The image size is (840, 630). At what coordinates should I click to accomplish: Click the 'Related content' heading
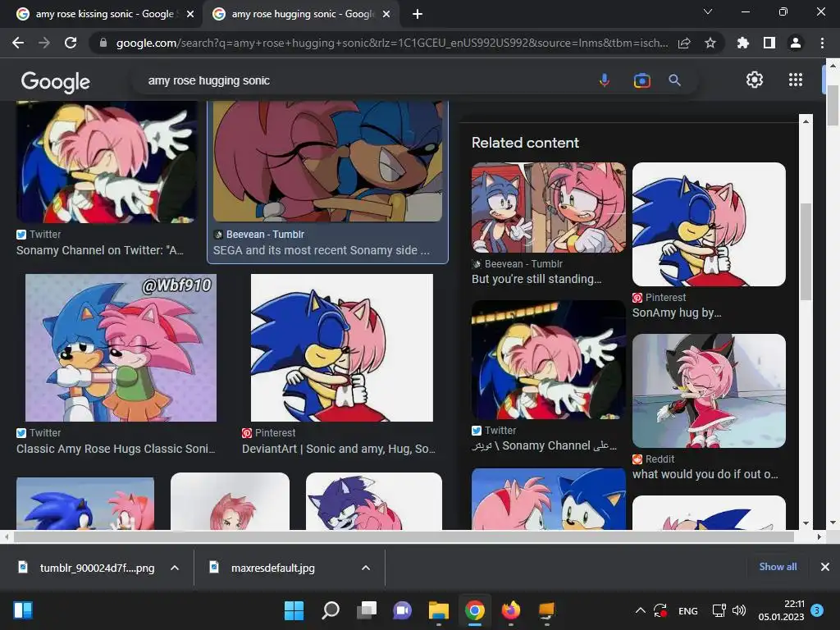(x=525, y=143)
